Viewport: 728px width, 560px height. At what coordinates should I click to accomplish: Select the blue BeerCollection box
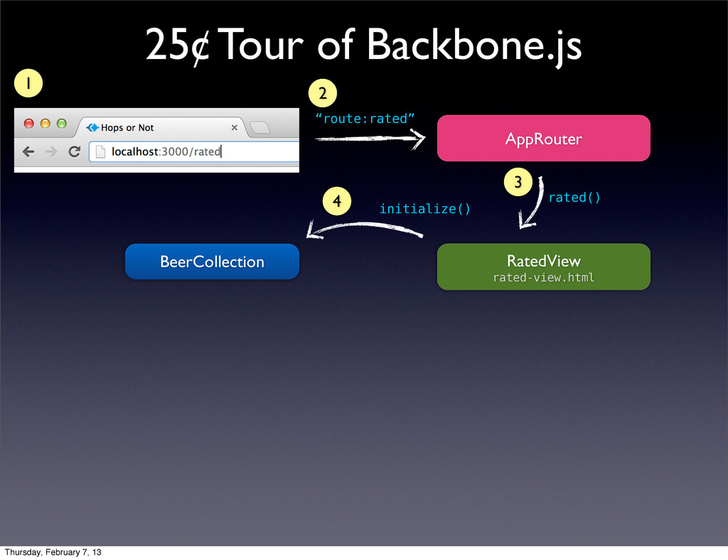212,262
